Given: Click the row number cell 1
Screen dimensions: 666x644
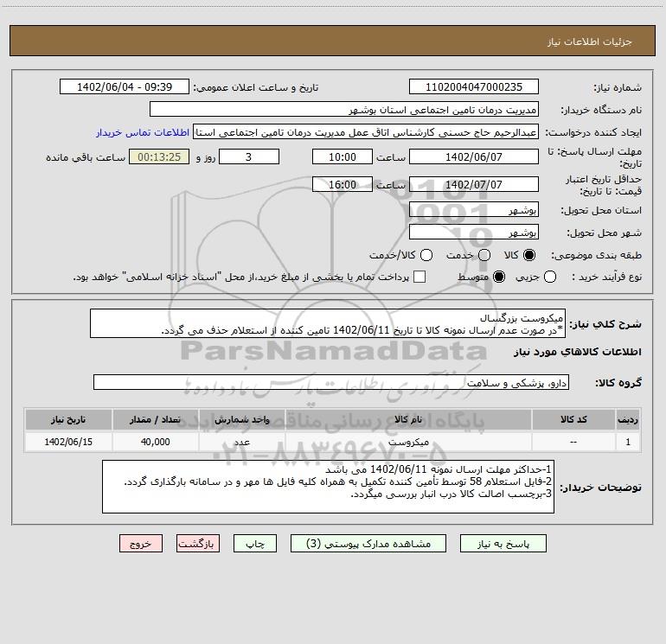Looking at the screenshot, I should point(628,442).
